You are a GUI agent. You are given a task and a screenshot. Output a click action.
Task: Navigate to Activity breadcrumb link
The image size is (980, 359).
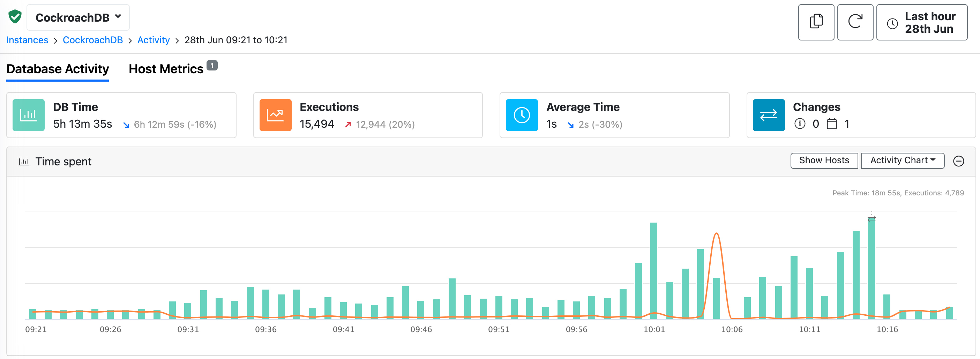(153, 40)
